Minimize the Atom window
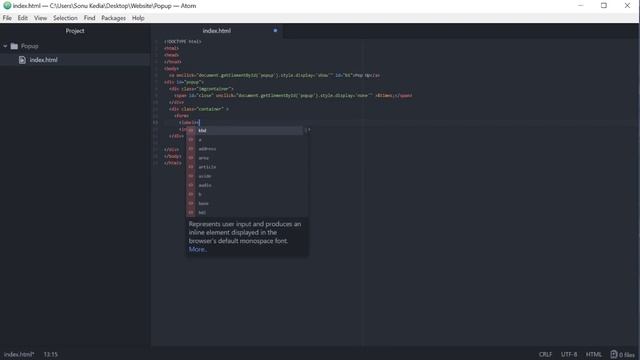640x360 pixels. (580, 6)
